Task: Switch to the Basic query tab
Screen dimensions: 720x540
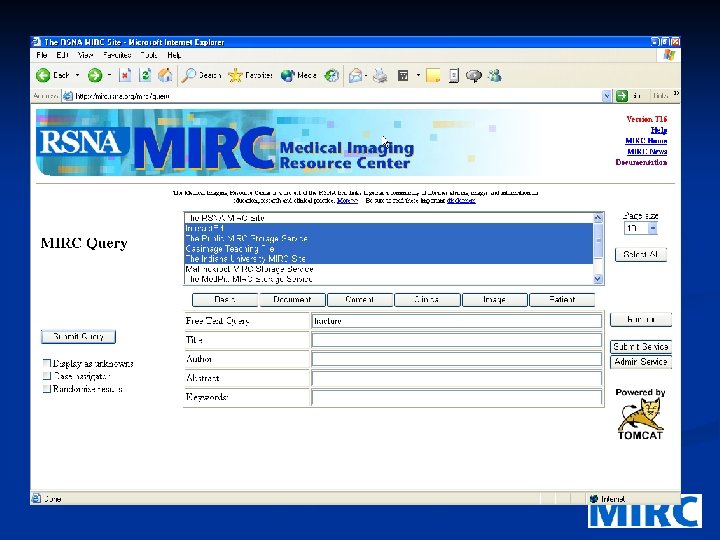Action: tap(225, 299)
